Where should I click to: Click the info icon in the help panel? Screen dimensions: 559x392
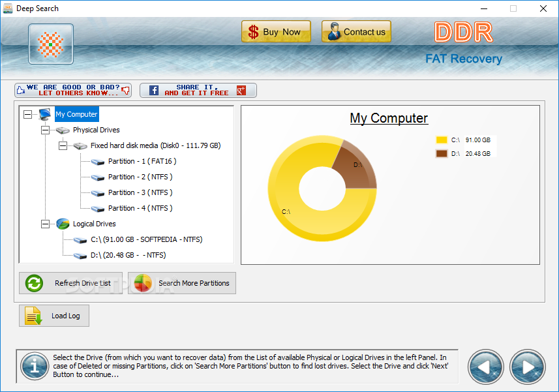pyautogui.click(x=35, y=366)
